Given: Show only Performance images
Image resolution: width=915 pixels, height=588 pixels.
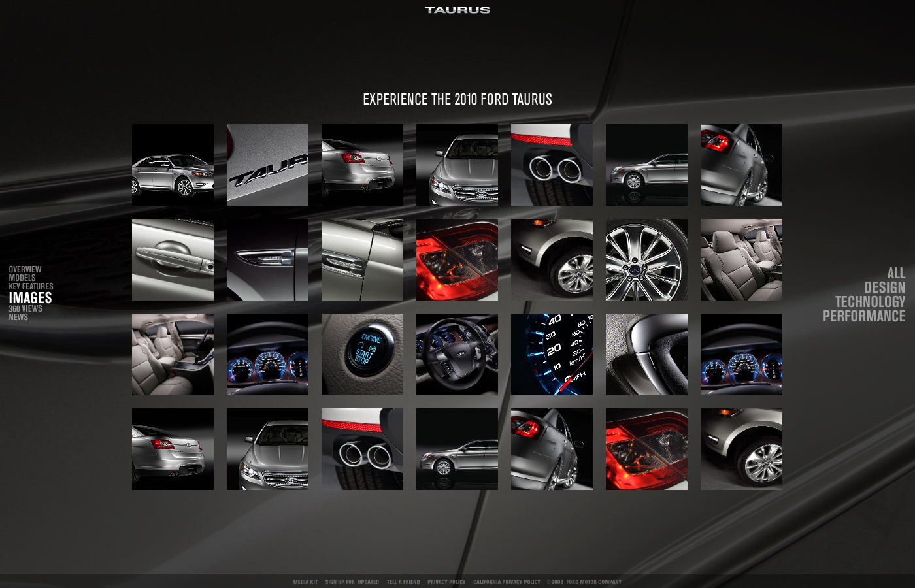Looking at the screenshot, I should pos(864,316).
